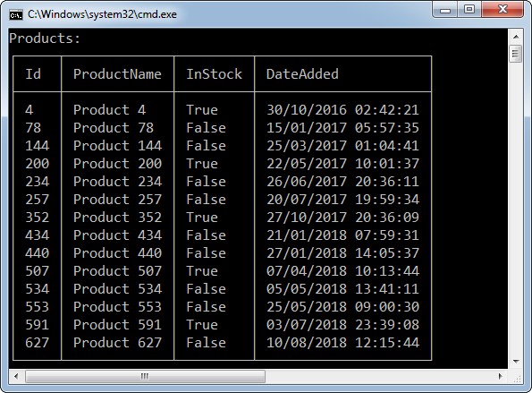Close the cmd.exe window
532x393 pixels.
502,10
